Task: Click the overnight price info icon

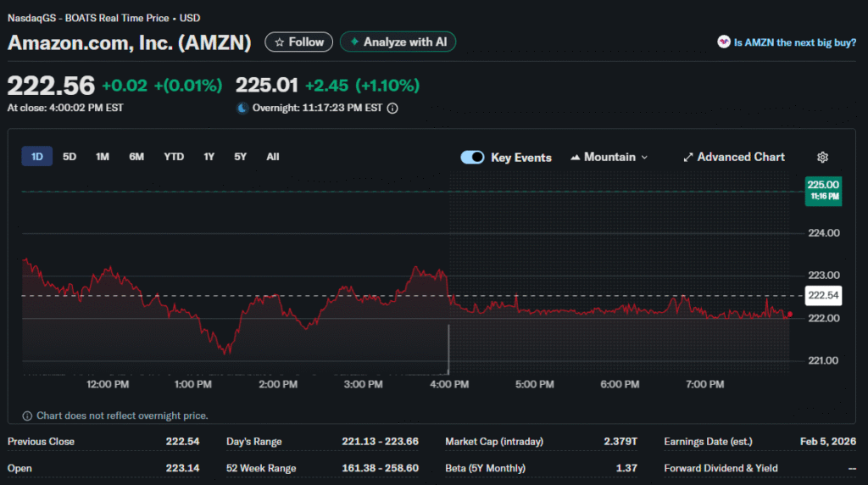Action: pyautogui.click(x=392, y=109)
